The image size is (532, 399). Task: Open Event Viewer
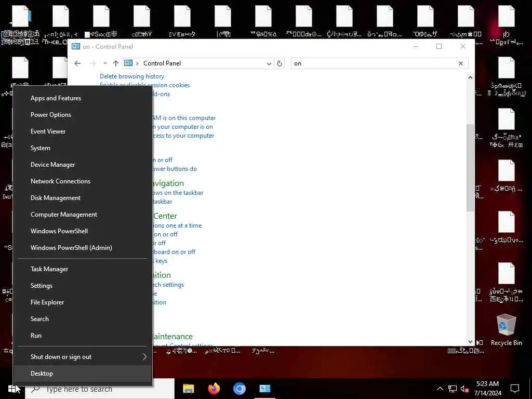(x=83, y=131)
